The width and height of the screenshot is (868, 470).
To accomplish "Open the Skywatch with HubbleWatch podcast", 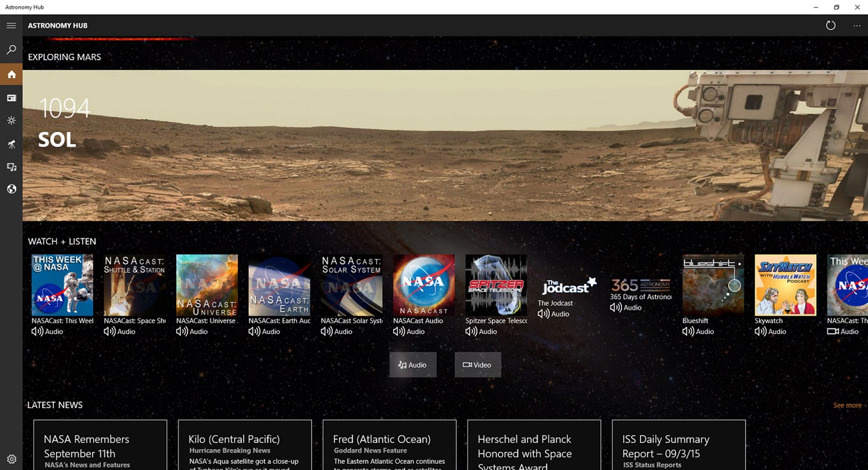I will 785,285.
